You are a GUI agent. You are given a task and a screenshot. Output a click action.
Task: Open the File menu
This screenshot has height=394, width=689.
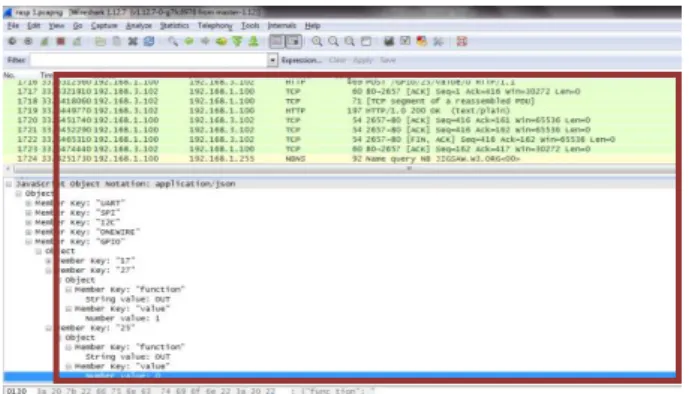[13, 25]
